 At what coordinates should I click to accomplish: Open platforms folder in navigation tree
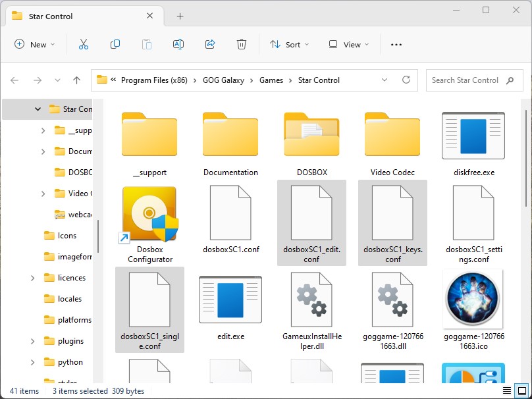point(68,320)
